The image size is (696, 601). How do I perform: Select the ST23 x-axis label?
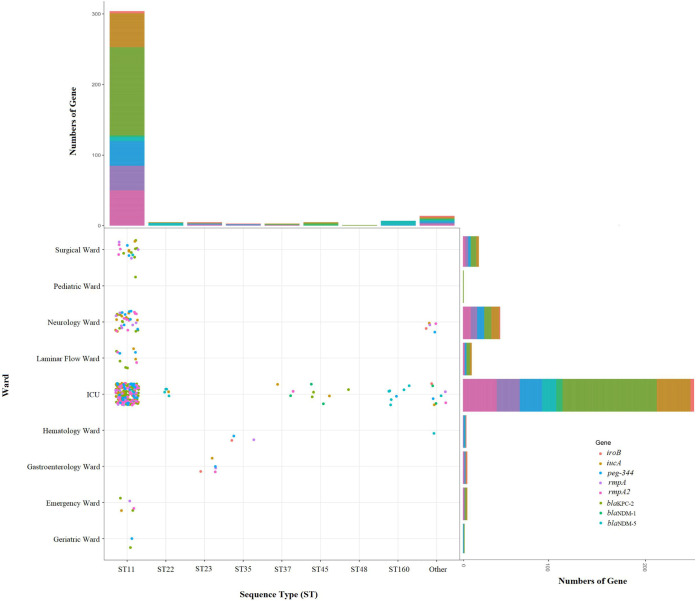click(x=204, y=569)
